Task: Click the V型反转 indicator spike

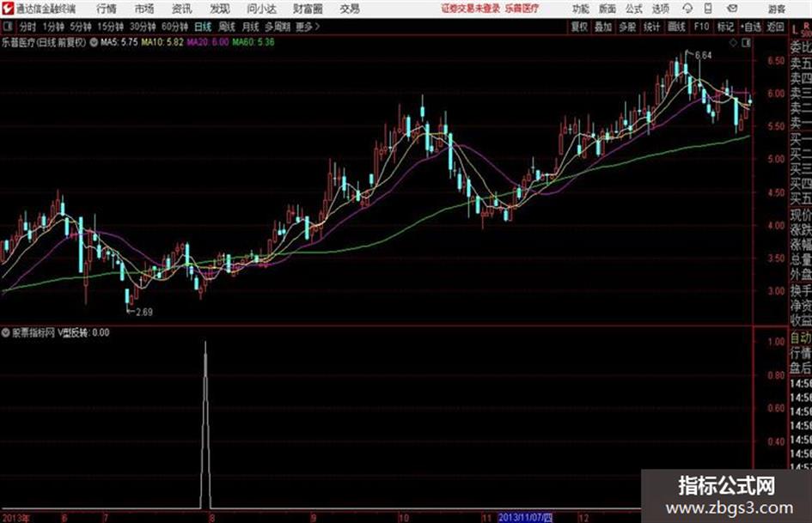Action: click(x=205, y=424)
